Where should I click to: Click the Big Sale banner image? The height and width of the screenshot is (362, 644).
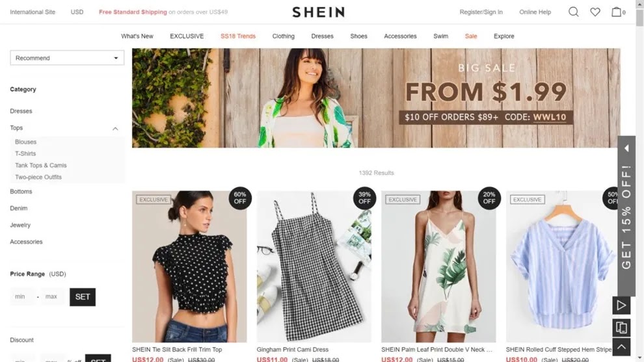tap(376, 98)
